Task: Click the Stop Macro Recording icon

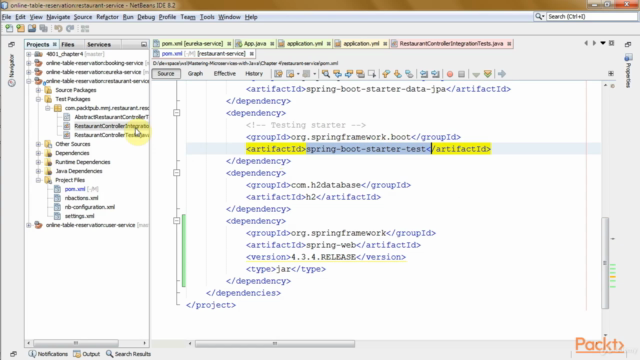Action: coord(461,74)
